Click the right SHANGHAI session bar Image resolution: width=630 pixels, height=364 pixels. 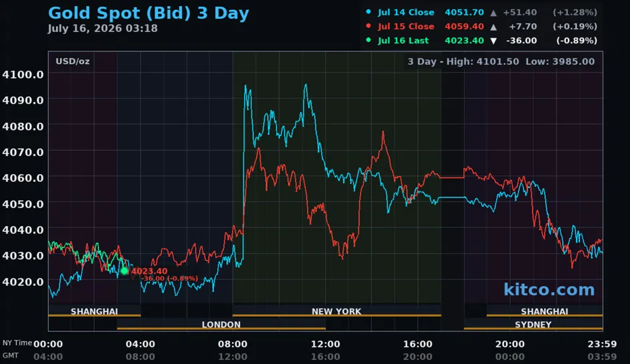pyautogui.click(x=545, y=311)
